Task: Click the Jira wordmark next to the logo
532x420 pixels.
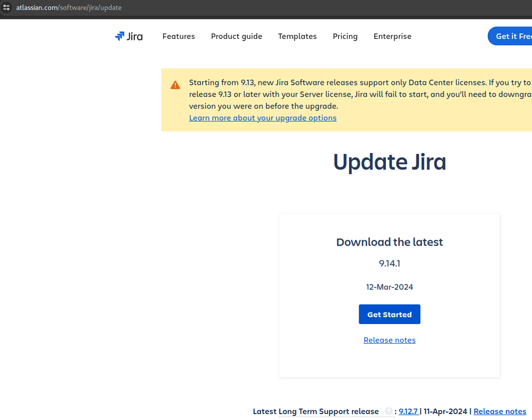Action: (x=135, y=36)
